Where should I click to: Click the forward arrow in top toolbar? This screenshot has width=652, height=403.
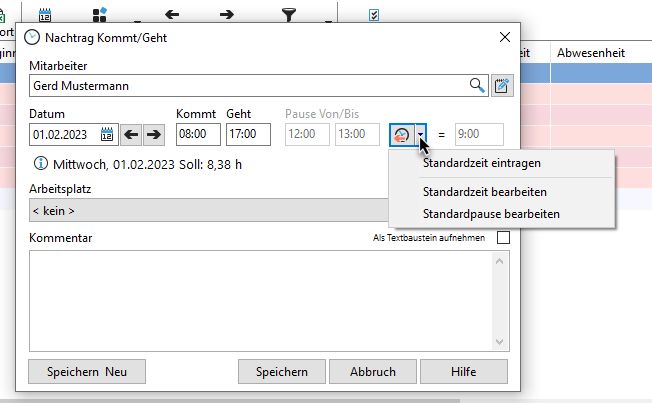click(227, 15)
